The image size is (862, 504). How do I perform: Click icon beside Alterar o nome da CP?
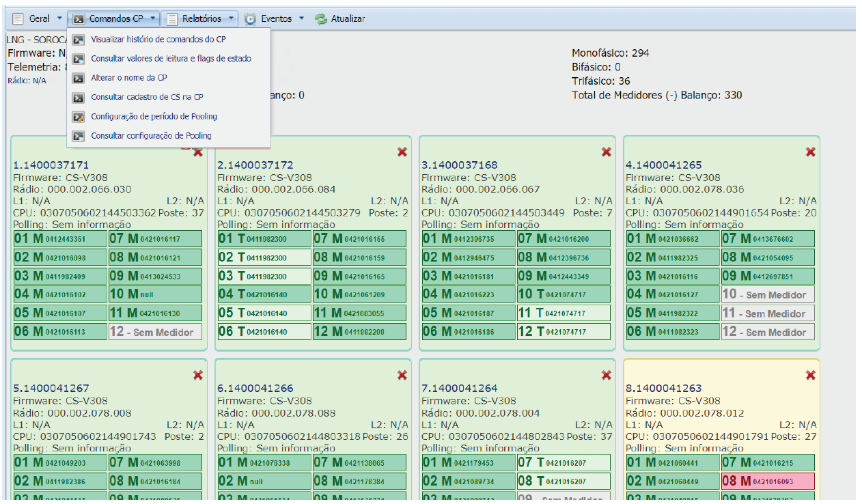pos(79,78)
